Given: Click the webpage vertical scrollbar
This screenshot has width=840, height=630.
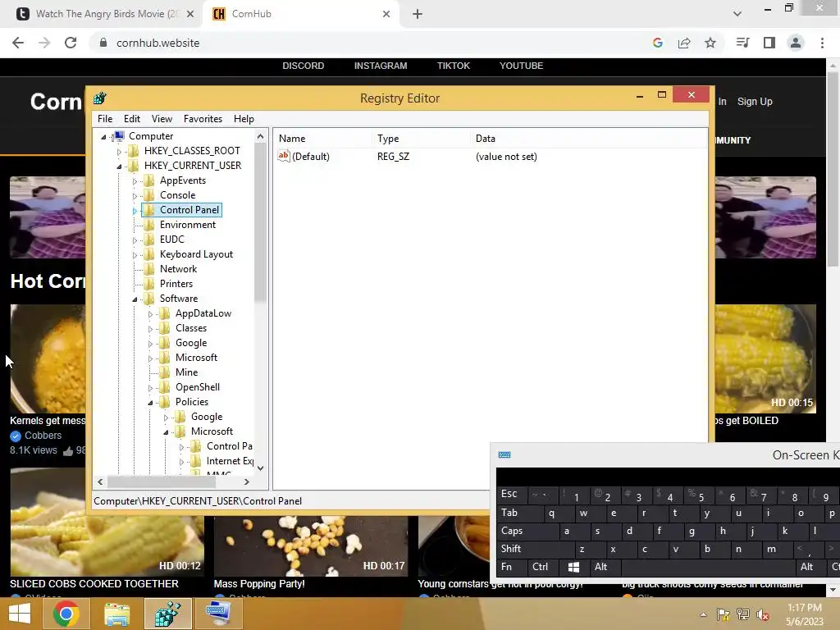Looking at the screenshot, I should click(833, 167).
